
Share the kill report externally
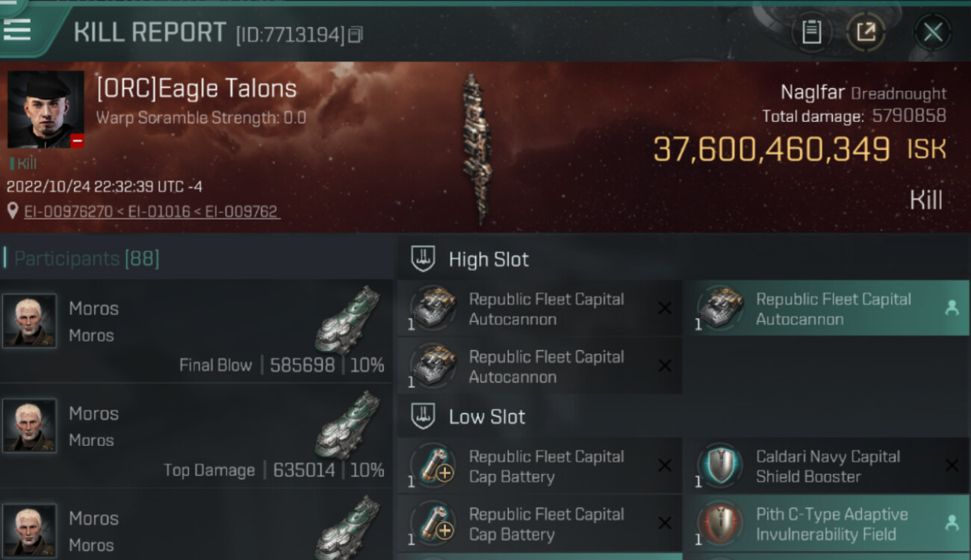tap(866, 32)
